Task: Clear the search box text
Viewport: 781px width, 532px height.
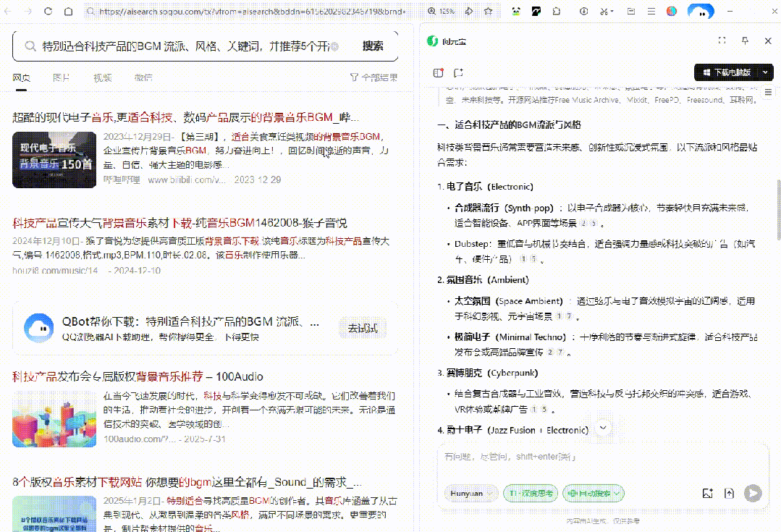Action: (334, 46)
